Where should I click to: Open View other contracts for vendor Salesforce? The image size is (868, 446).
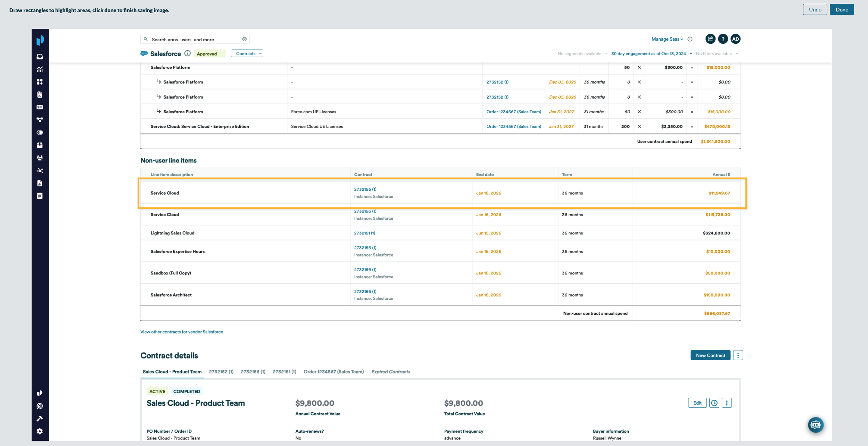click(x=182, y=332)
